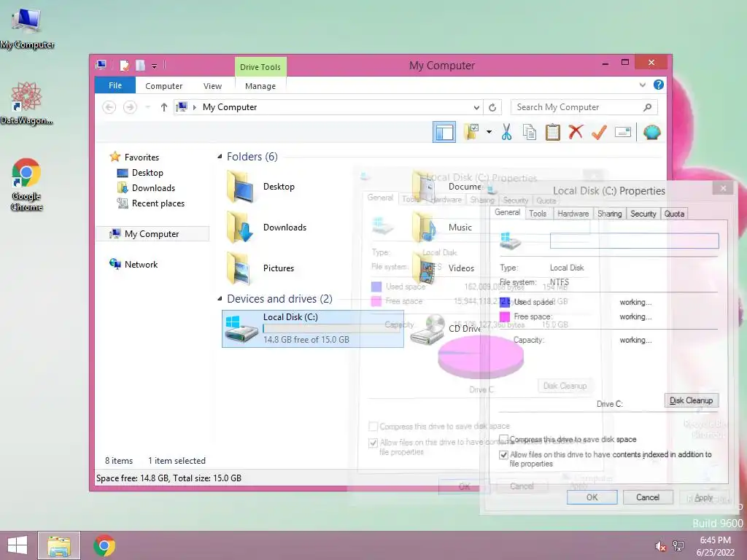Switch to Tools tab in Properties
Viewport: 747px width, 560px height.
(538, 214)
